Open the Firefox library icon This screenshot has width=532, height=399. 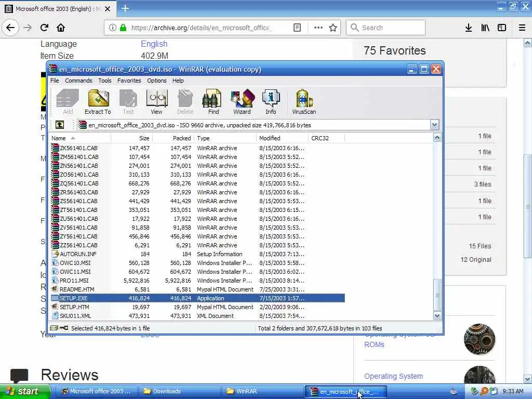485,28
